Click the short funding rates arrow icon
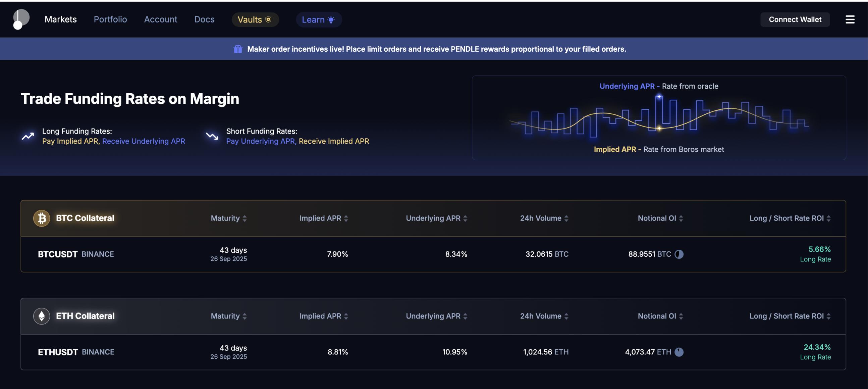 coord(212,136)
